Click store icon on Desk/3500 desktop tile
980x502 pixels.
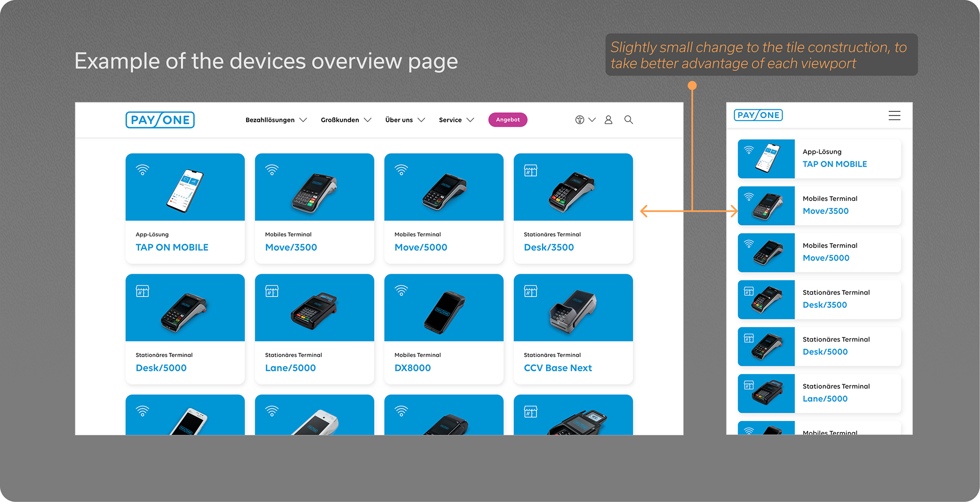point(531,171)
